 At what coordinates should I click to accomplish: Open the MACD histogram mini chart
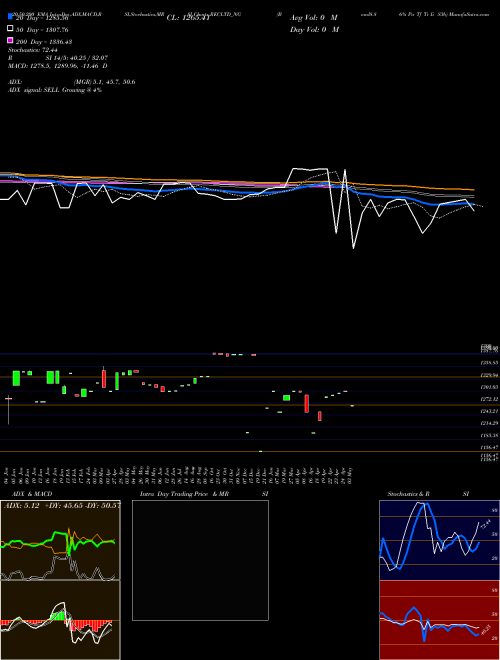click(60, 620)
